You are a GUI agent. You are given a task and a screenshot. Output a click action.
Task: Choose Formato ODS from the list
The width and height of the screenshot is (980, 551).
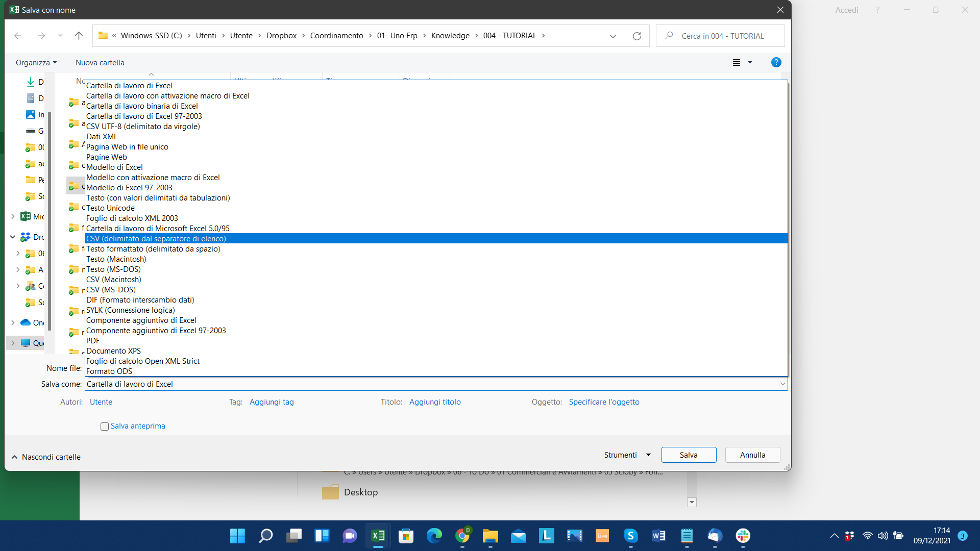tap(436, 371)
